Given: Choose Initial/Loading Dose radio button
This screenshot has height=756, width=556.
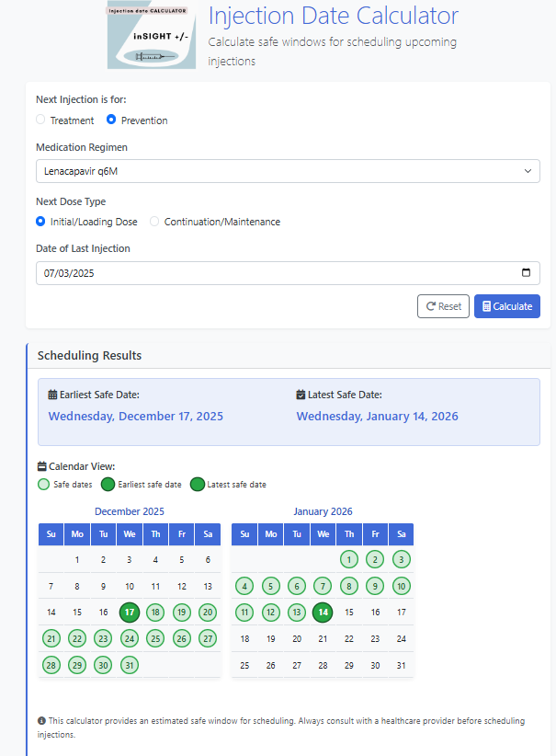Looking at the screenshot, I should point(40,222).
